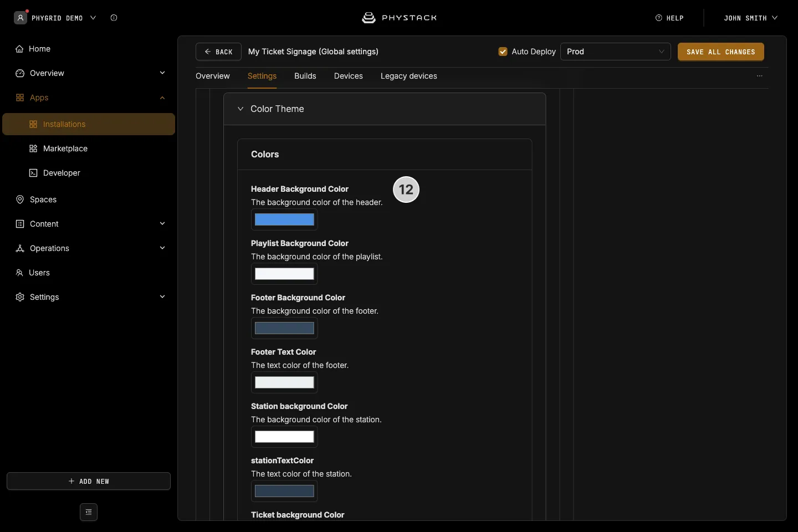The image size is (798, 532).
Task: Click Save All Changes
Action: pos(721,52)
